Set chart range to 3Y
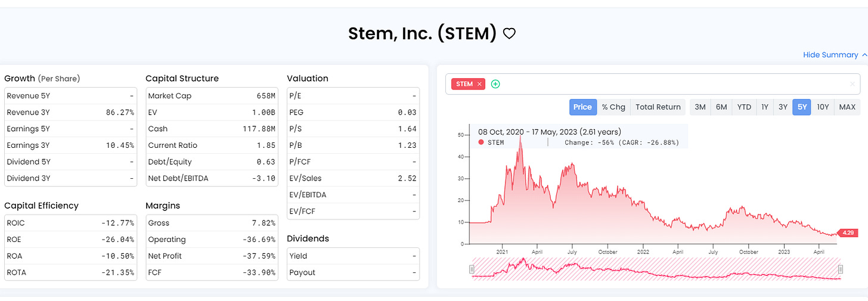This screenshot has width=868, height=301. click(x=783, y=107)
